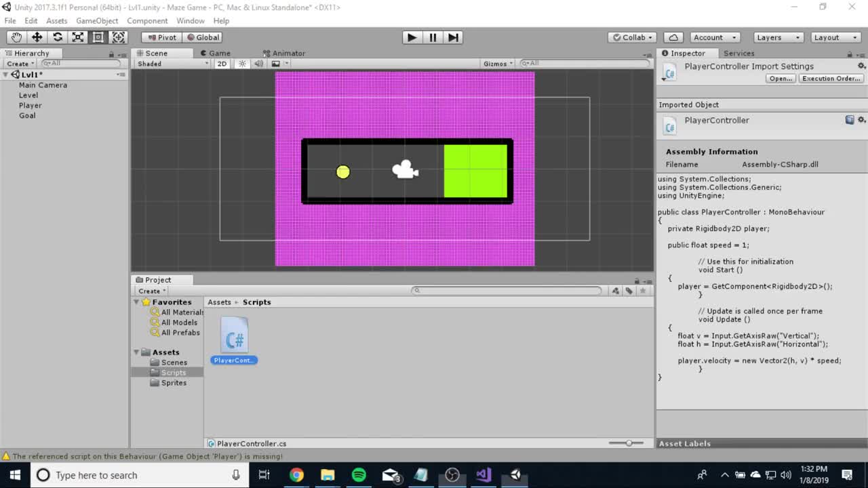Open the Layers dropdown
This screenshot has width=868, height=488.
778,37
